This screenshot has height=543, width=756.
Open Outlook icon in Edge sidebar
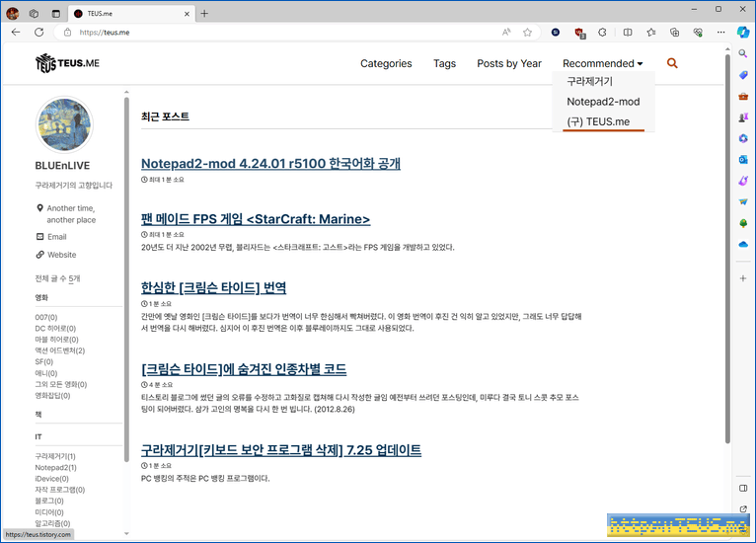743,159
